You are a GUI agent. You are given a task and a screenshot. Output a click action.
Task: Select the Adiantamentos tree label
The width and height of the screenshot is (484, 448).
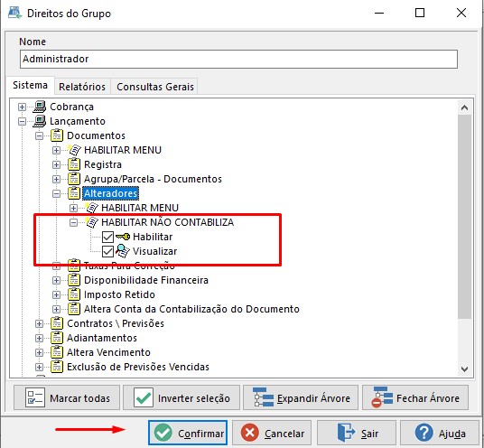(102, 338)
